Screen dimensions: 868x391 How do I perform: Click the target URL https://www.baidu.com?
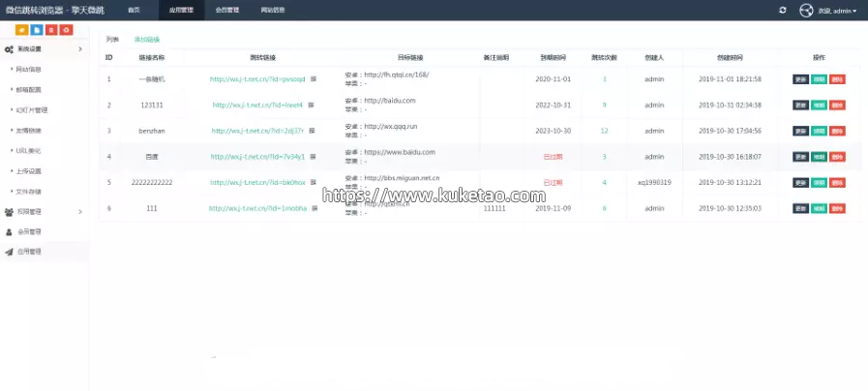[400, 152]
